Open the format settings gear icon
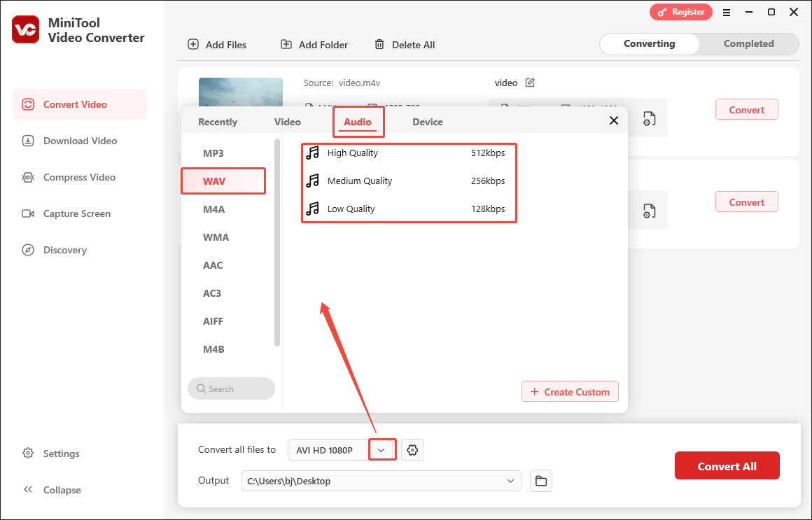812x520 pixels. point(412,450)
